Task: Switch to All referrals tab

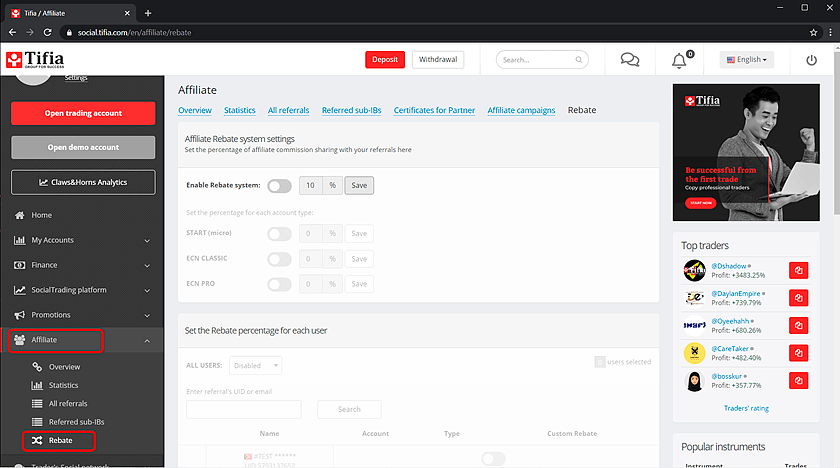Action: coord(288,110)
